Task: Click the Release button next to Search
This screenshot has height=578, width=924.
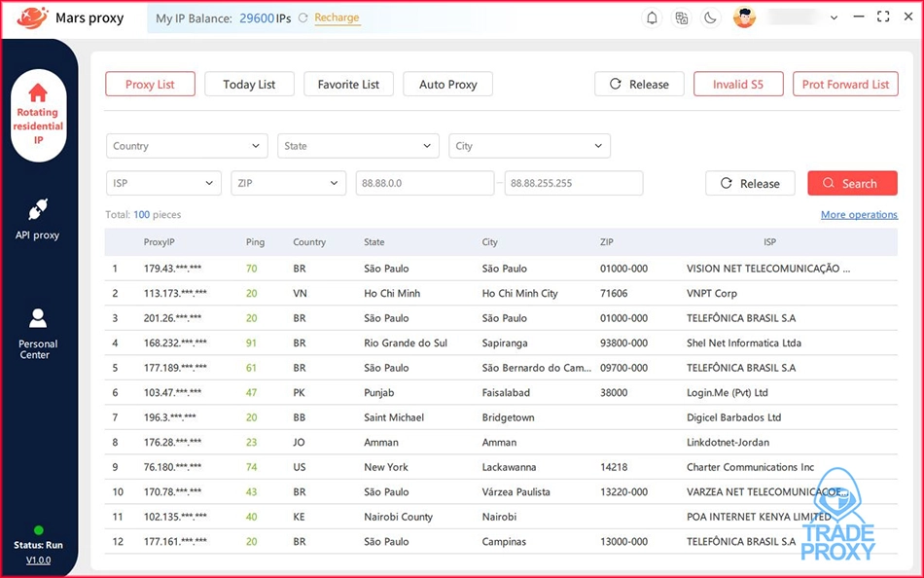Action: 750,184
